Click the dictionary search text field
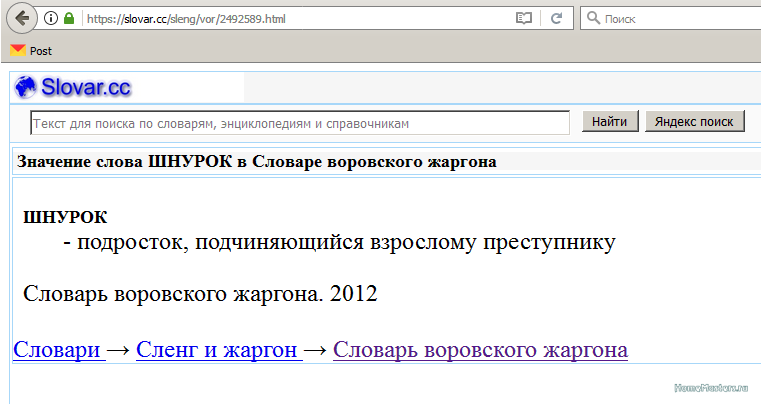This screenshot has width=761, height=404. (300, 123)
